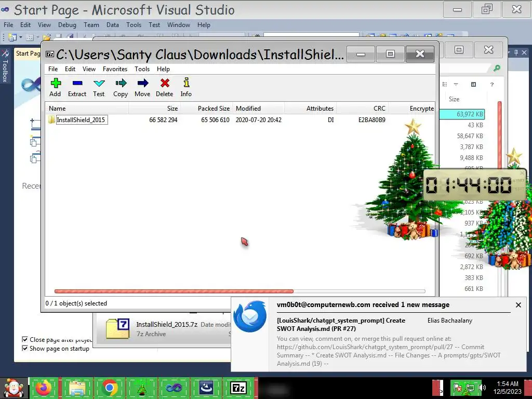
Task: Open the 7-Zip Favorites menu
Action: pyautogui.click(x=115, y=69)
